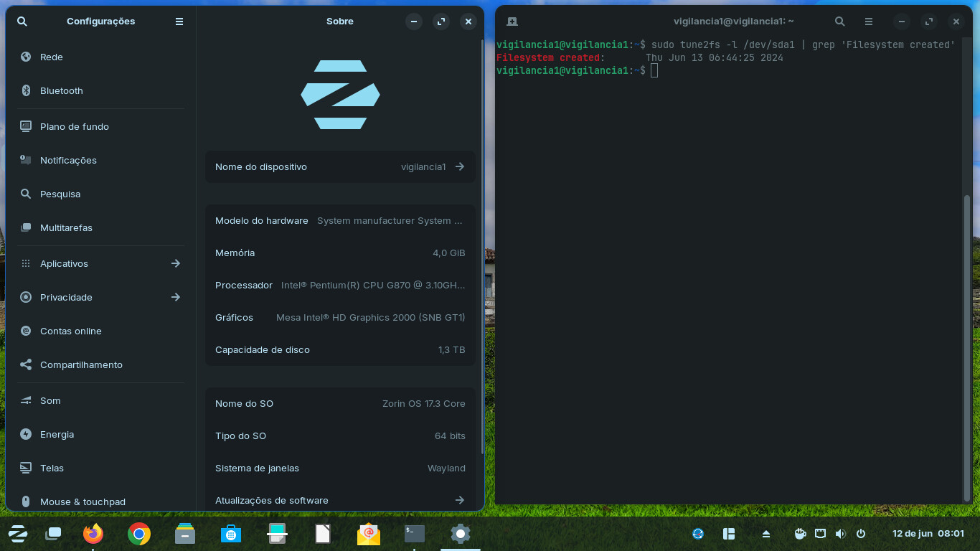Select Plano de fundo in the sidebar
Viewport: 980px width, 551px height.
pyautogui.click(x=75, y=126)
